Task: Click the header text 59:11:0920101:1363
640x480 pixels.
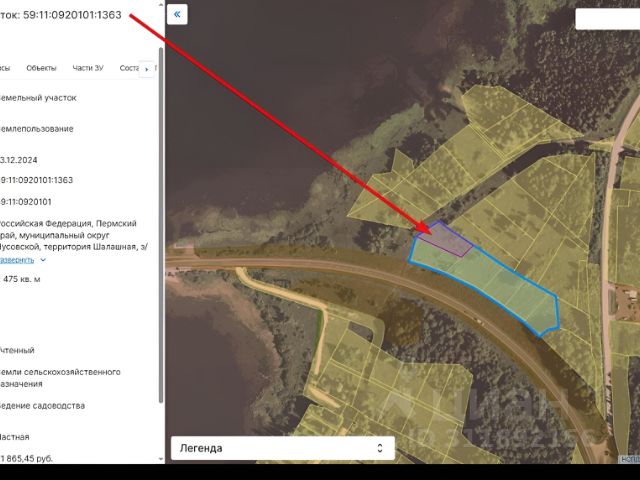Action: pos(72,15)
